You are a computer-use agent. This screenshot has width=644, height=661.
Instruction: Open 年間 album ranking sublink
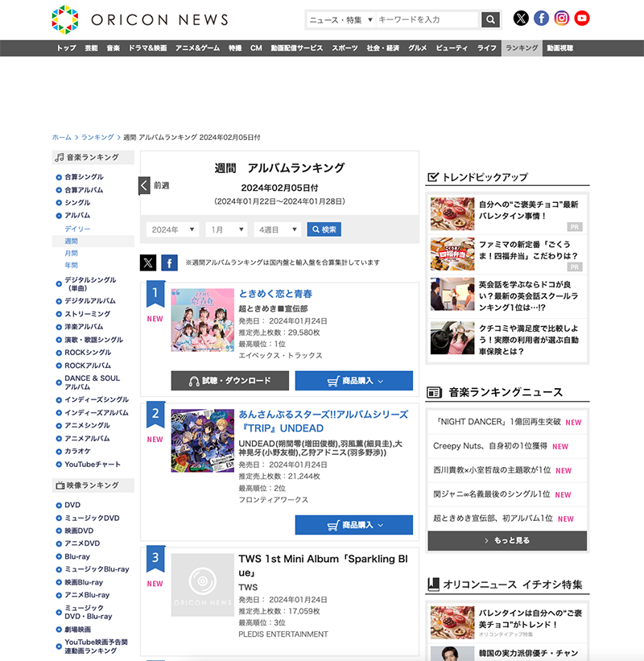click(71, 265)
